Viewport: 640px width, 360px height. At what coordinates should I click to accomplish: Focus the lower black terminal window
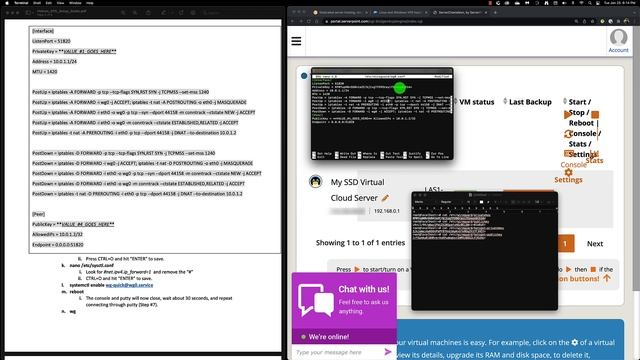click(x=484, y=251)
